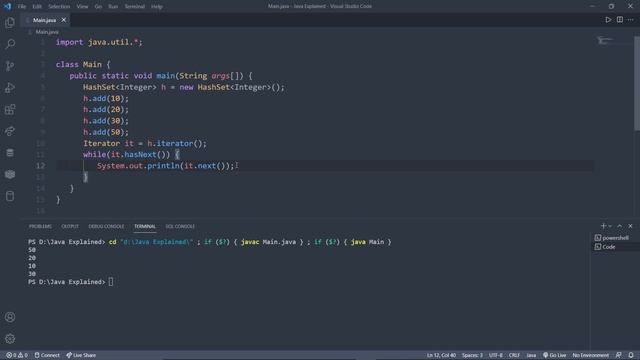Change end of line sequence CRLF
The image size is (640, 360).
pos(514,355)
